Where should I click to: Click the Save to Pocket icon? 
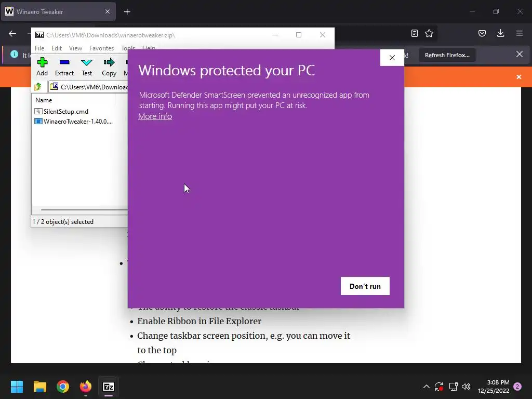482,33
